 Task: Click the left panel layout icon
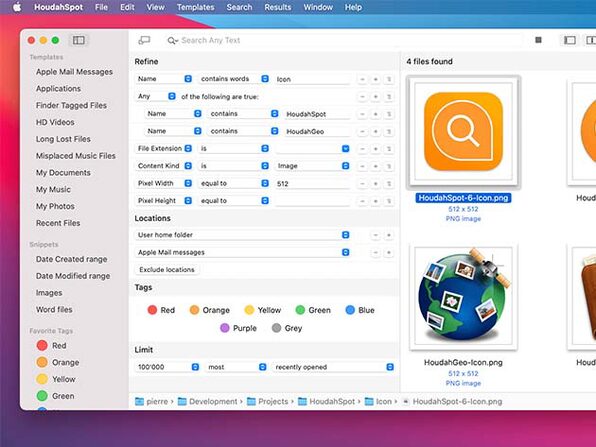pos(569,40)
